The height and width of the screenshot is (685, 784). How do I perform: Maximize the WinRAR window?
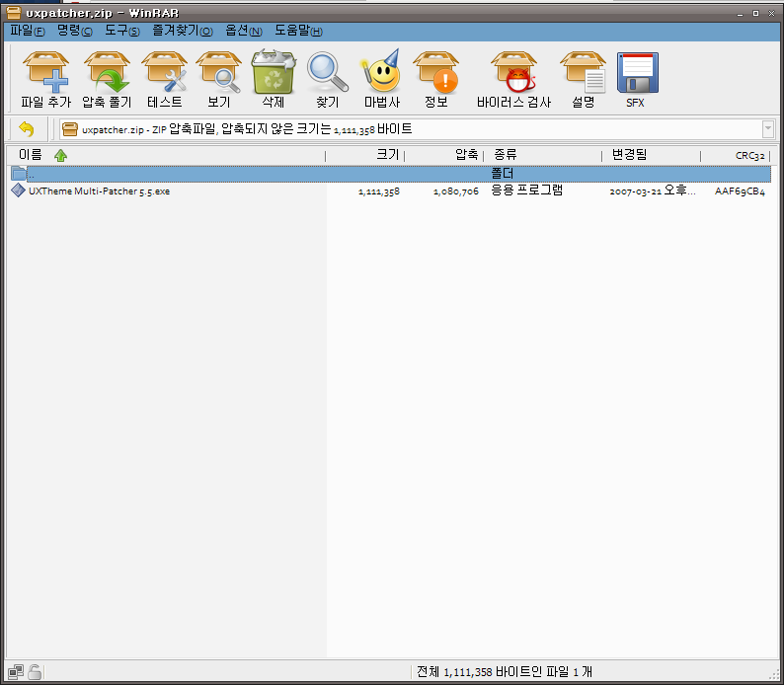[756, 14]
